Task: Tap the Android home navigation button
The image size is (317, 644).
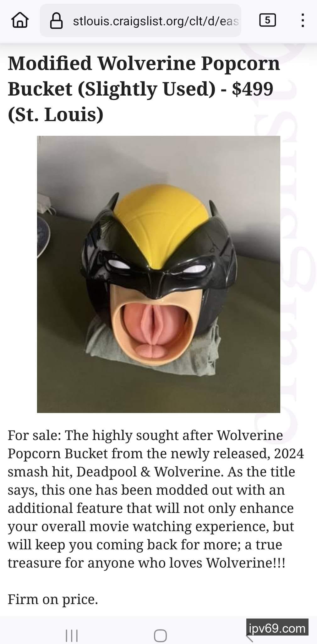Action: click(x=160, y=635)
